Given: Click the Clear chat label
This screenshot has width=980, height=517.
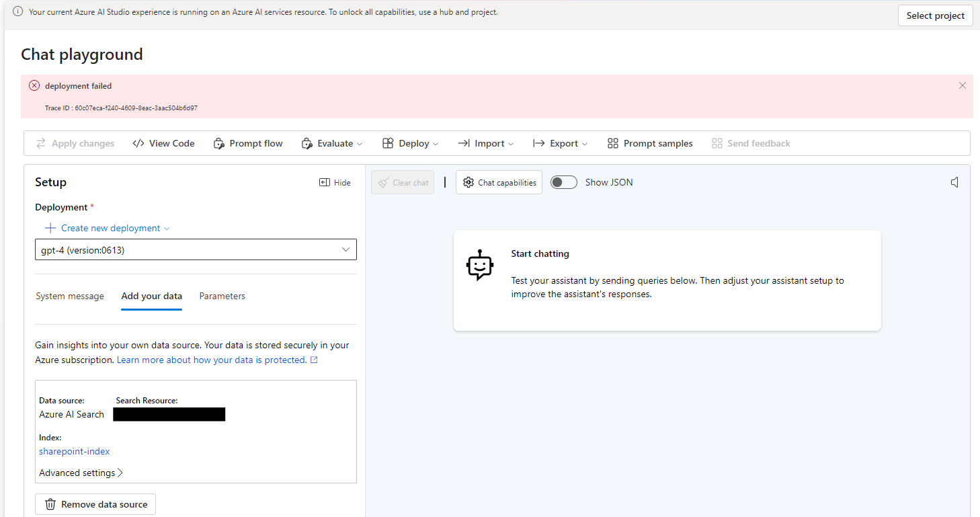Looking at the screenshot, I should (x=411, y=182).
